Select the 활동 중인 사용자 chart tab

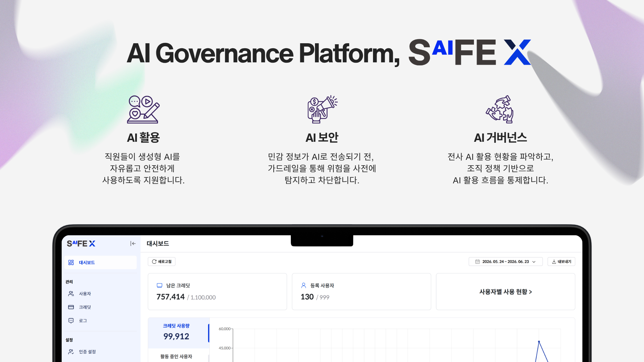[x=178, y=356]
